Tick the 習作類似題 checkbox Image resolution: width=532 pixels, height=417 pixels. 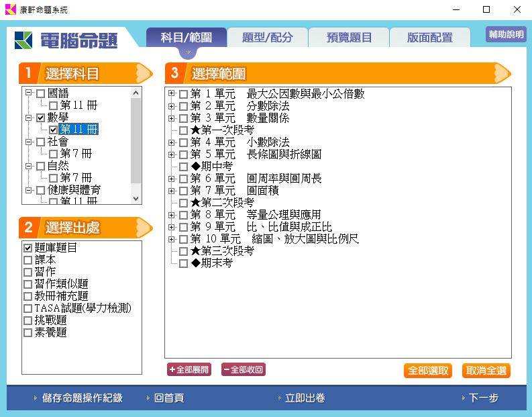pos(28,284)
